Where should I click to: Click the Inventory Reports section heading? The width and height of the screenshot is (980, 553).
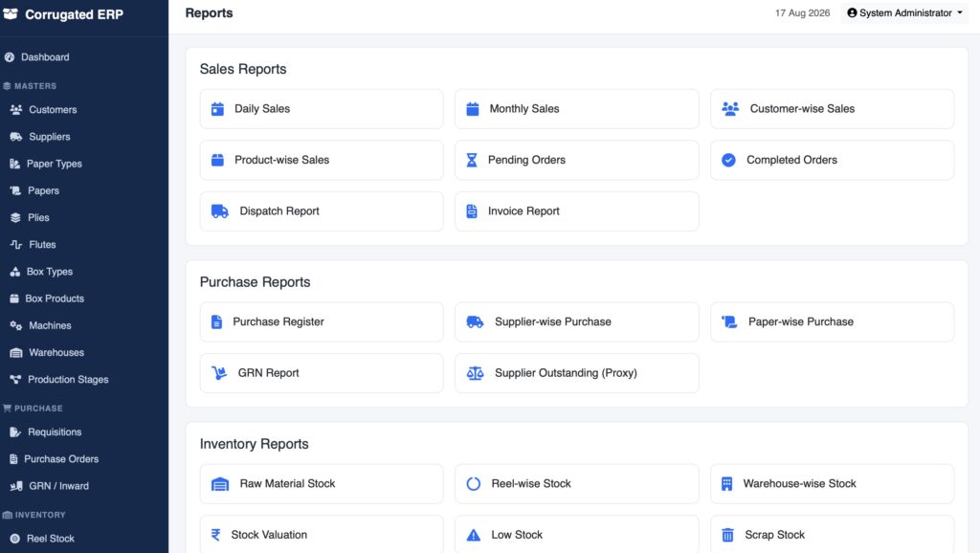tap(255, 444)
